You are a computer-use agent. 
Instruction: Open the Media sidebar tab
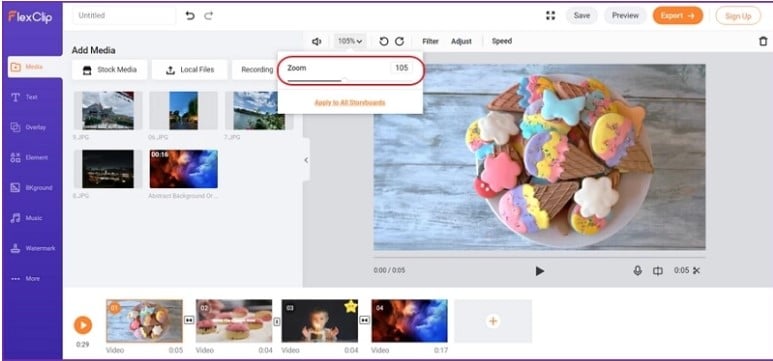pyautogui.click(x=35, y=67)
